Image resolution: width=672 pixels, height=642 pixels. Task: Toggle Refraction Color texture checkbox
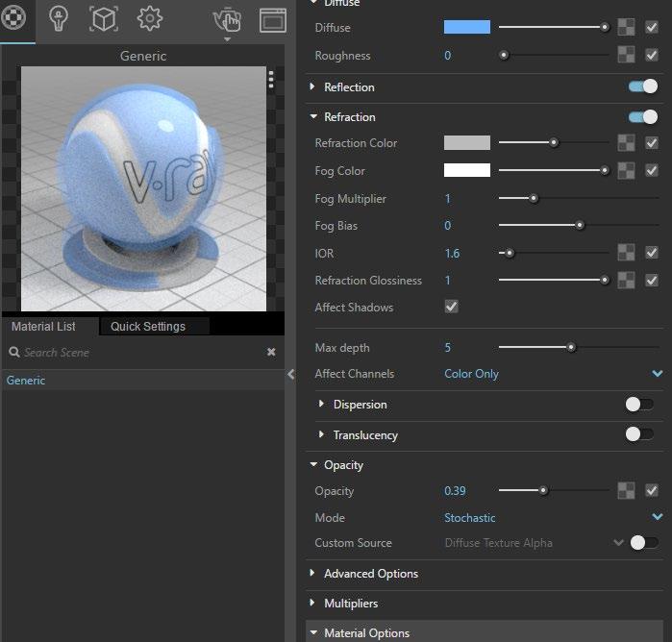click(652, 142)
